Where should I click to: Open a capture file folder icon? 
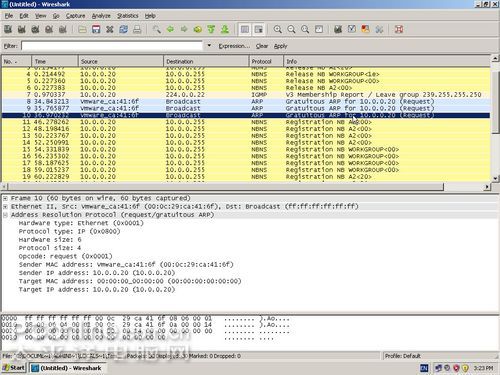click(82, 29)
